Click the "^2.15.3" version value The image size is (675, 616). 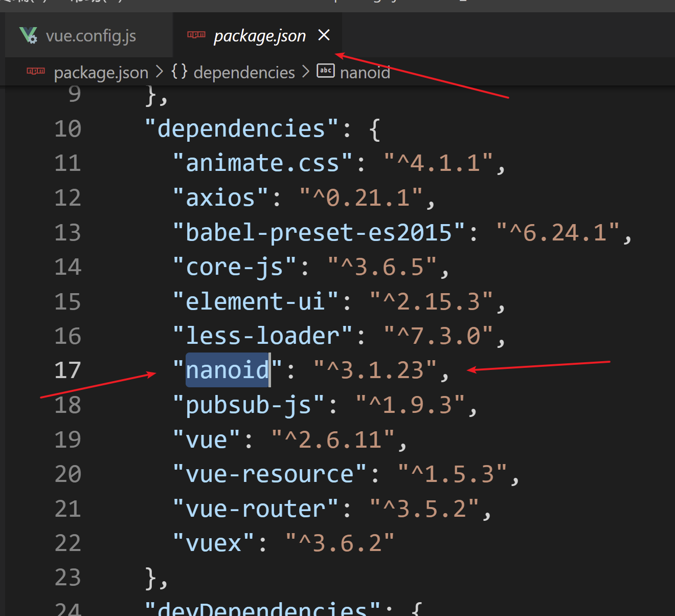[431, 301]
